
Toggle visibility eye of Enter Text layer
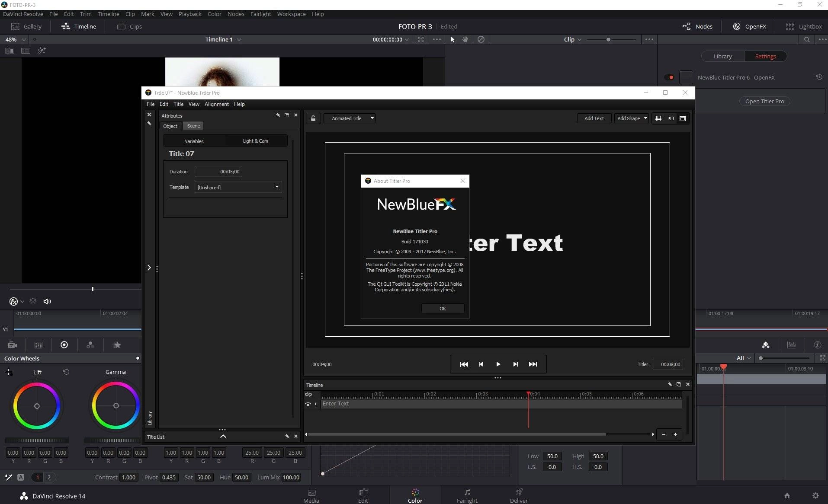click(308, 404)
